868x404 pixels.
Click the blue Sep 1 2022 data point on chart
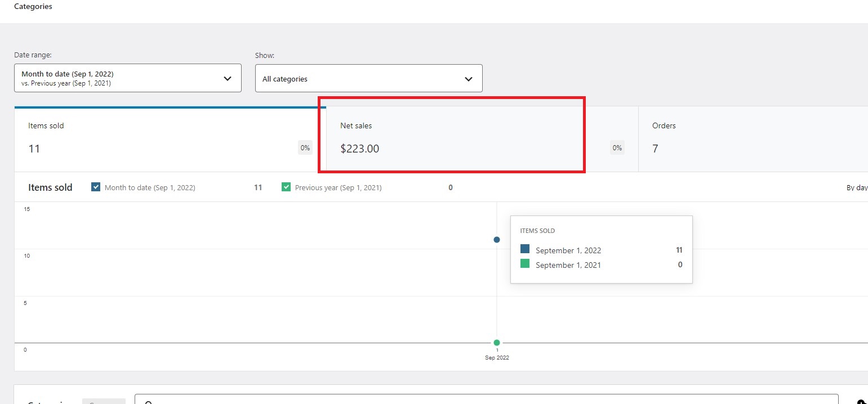[496, 240]
